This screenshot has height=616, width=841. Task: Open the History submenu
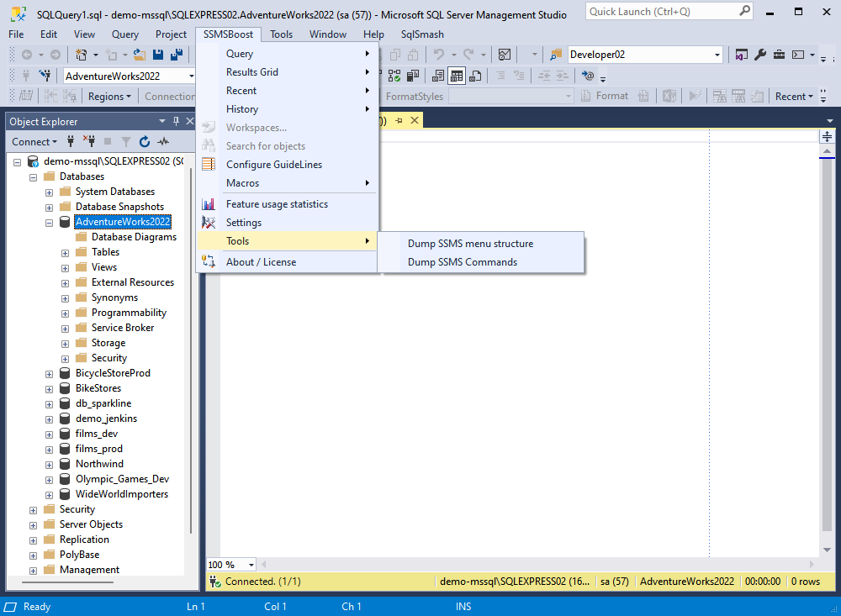(287, 109)
